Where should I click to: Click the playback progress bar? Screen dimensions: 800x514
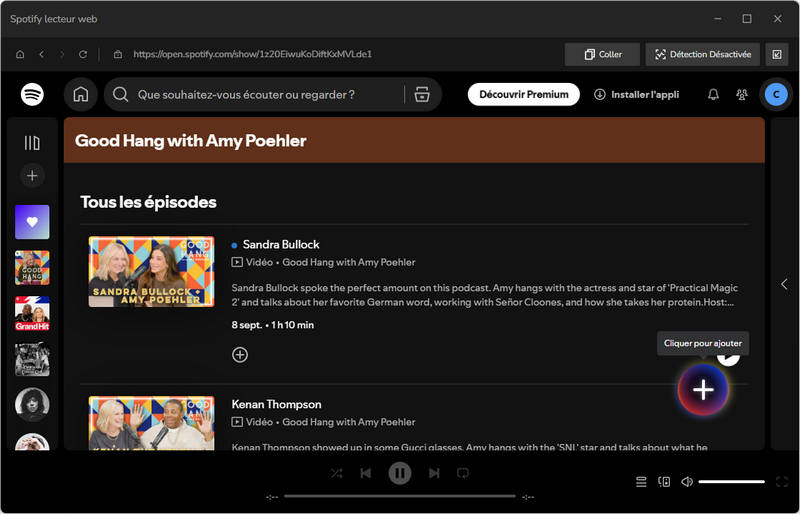point(399,496)
